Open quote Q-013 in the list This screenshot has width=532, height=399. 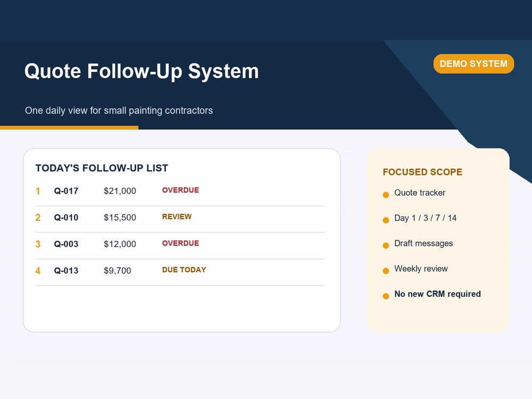point(66,270)
